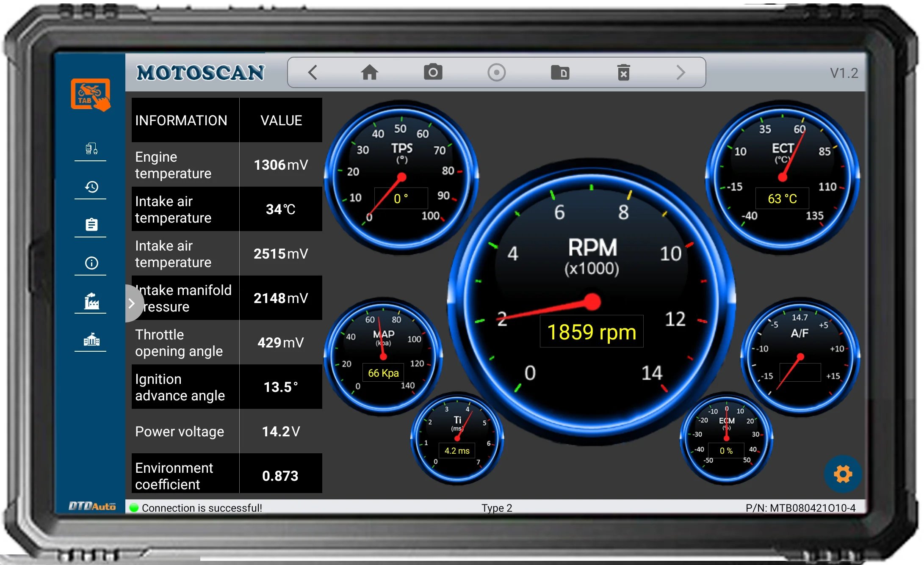Open the clipboard report sidebar icon
This screenshot has height=565, width=924.
91,225
